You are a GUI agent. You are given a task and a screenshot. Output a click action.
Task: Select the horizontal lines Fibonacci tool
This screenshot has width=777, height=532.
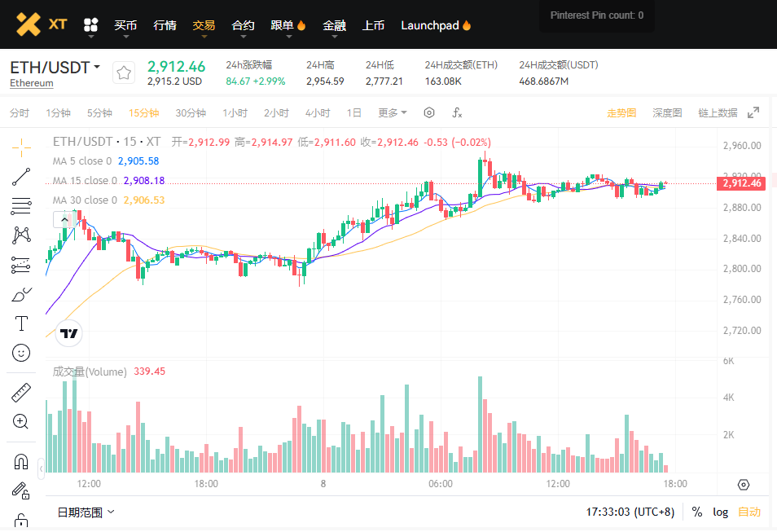click(21, 206)
